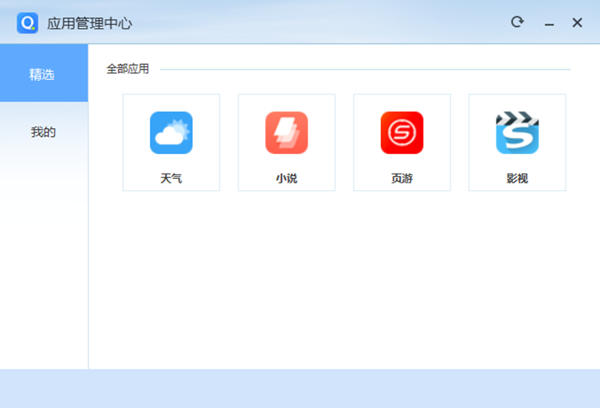
Task: Click the empty sidebar area below 我的
Action: [x=43, y=260]
